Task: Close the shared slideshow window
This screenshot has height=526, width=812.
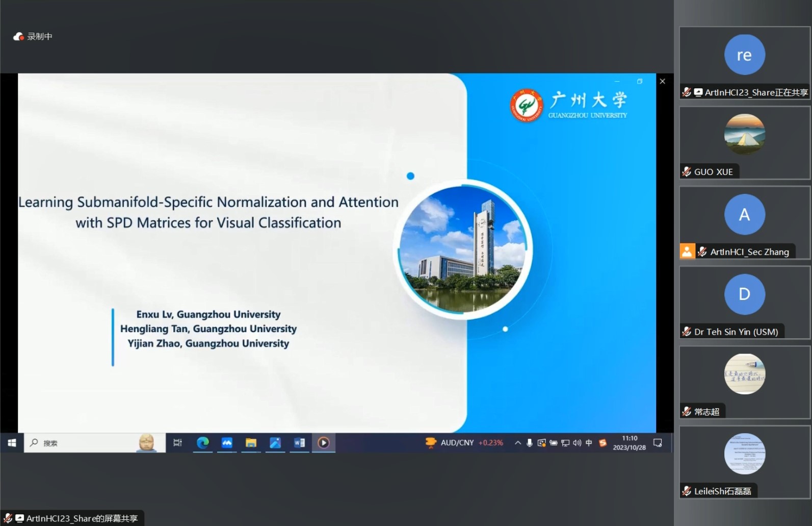Action: (662, 81)
